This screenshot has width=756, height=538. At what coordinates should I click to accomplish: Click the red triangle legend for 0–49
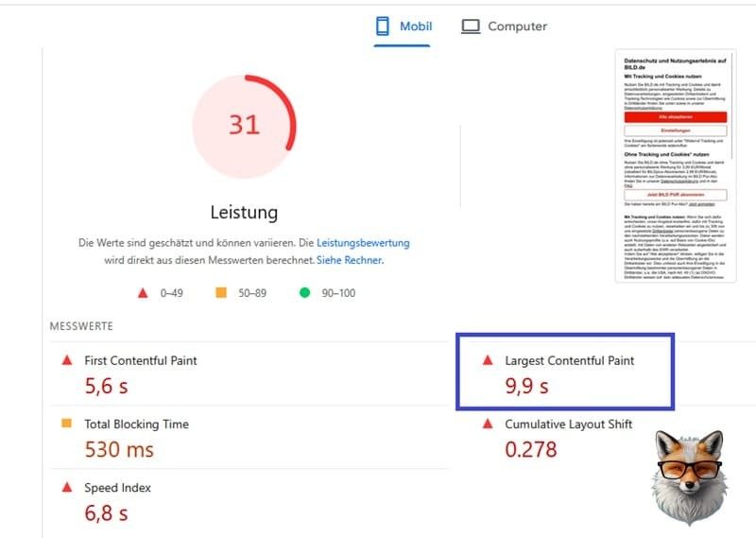coord(143,293)
